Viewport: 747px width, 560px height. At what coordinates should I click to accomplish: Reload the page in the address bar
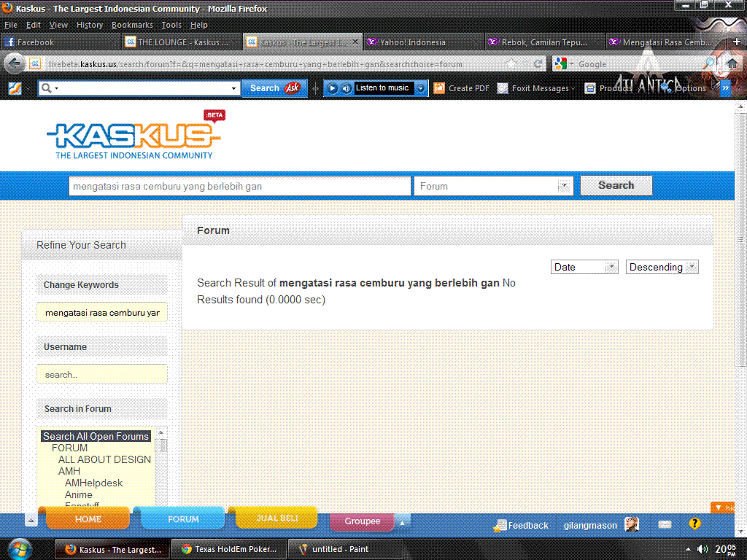pos(538,64)
